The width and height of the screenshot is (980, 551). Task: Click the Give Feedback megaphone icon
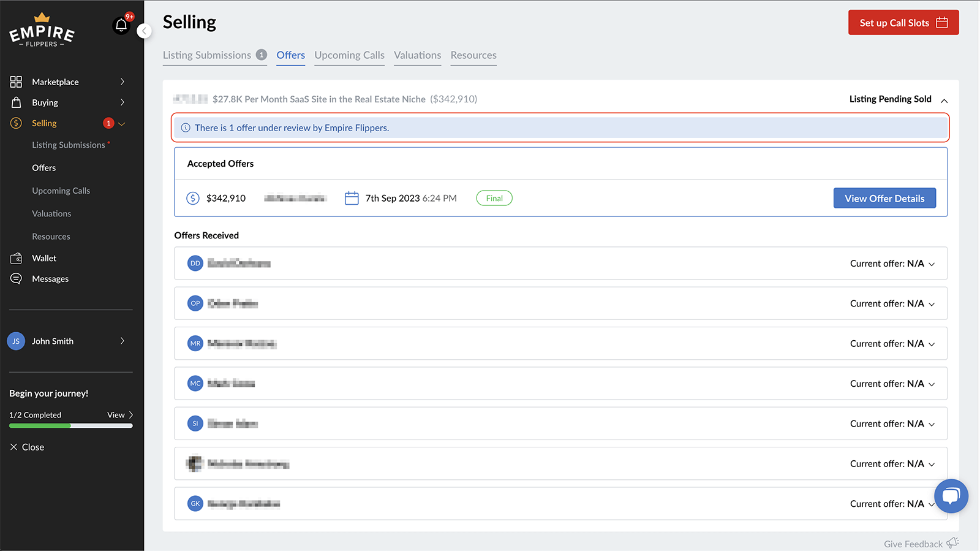pos(952,543)
